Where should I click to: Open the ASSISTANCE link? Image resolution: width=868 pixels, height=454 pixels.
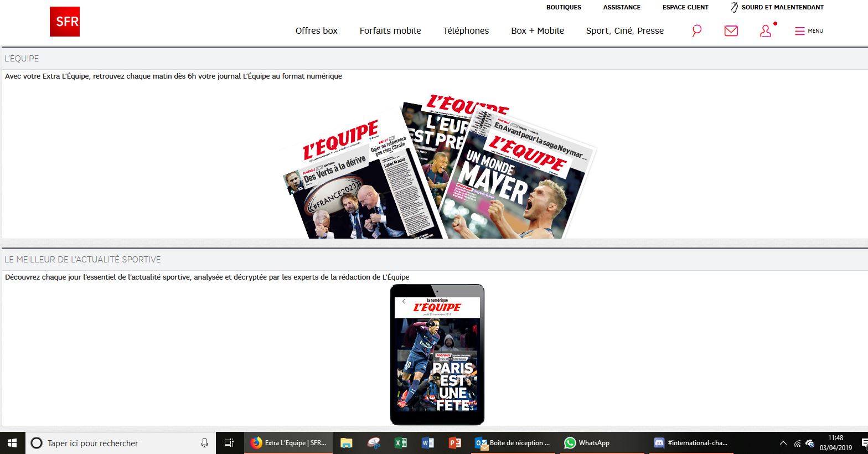[622, 7]
